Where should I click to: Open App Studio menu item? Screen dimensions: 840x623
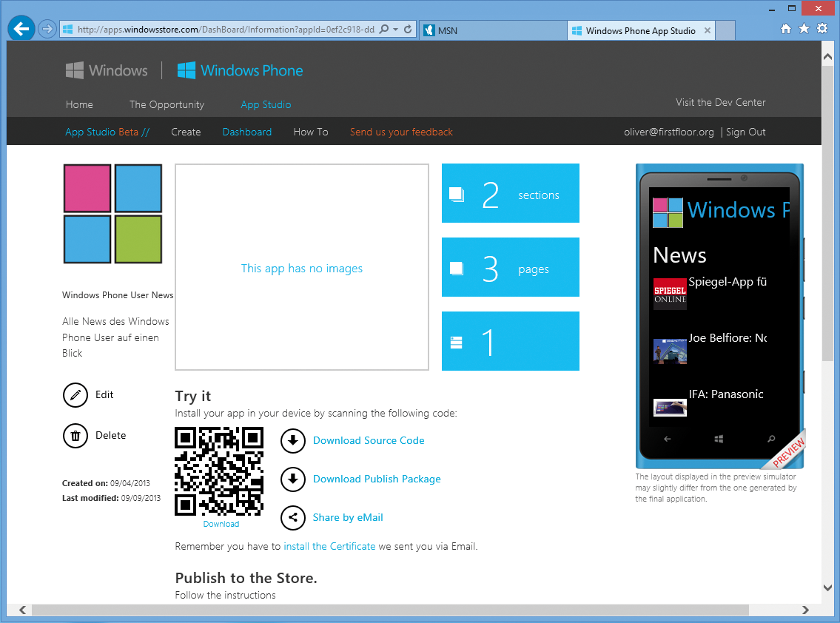(x=266, y=104)
